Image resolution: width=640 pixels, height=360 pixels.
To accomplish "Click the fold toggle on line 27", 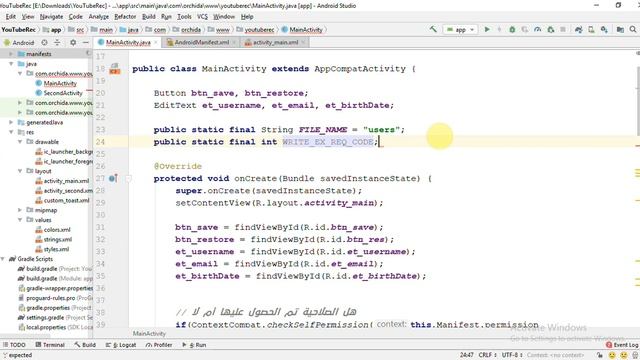I will click(128, 178).
